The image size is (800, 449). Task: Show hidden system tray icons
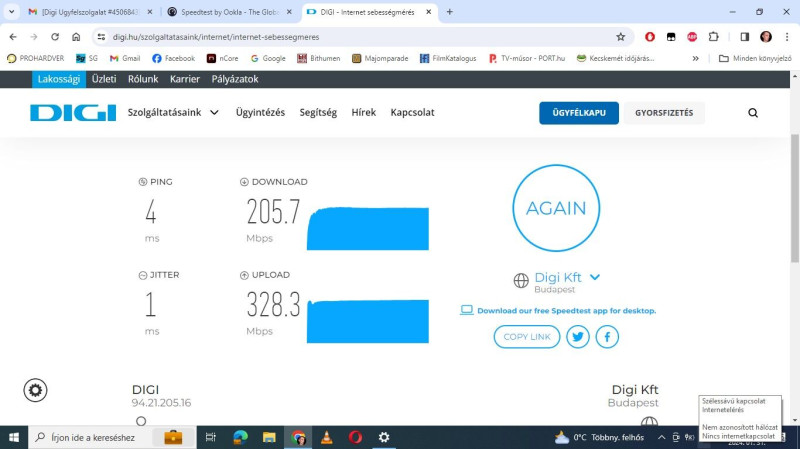click(661, 437)
